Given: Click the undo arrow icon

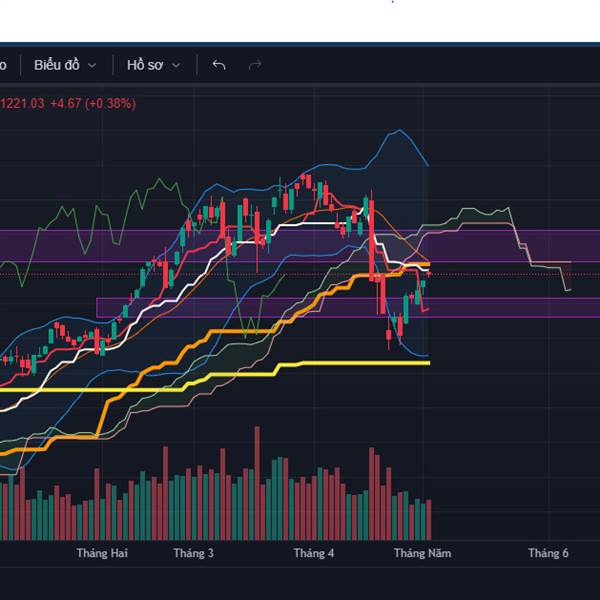Looking at the screenshot, I should (219, 65).
